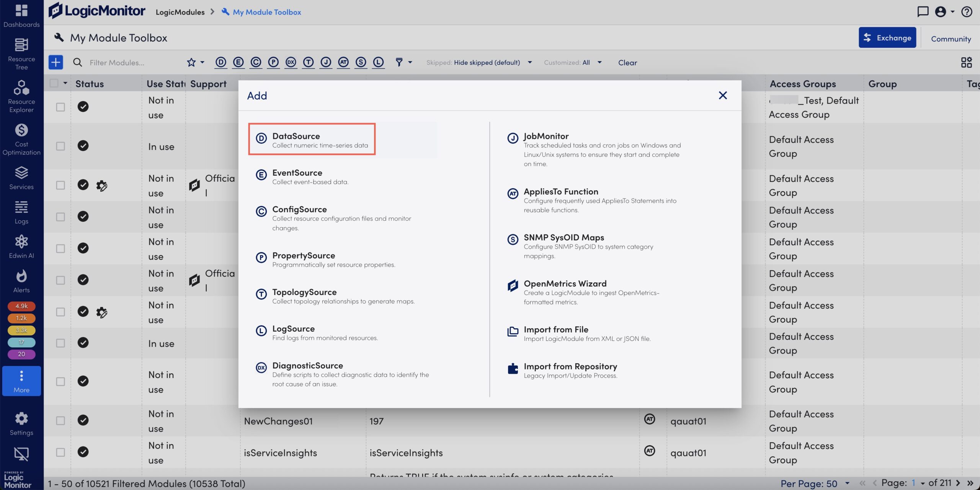Check the checkbox beside the isServiceInsights row
The height and width of the screenshot is (490, 980).
pos(60,452)
